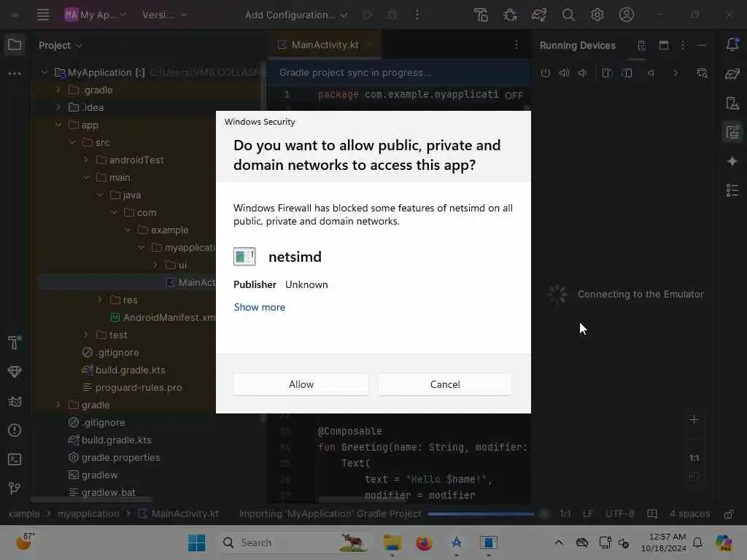Open the account profile icon

627,15
